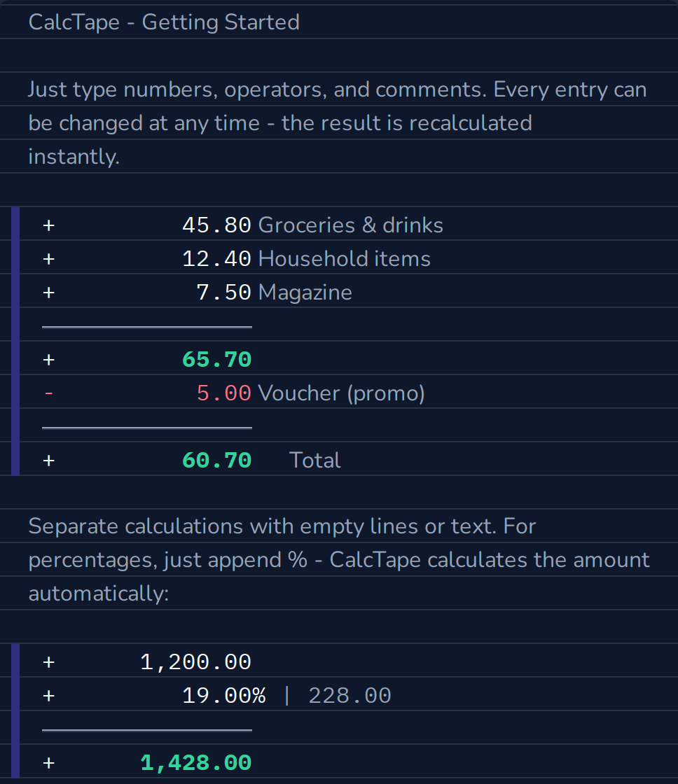Click the calculated 228.00 percentage amount
678x784 pixels.
[x=350, y=696]
